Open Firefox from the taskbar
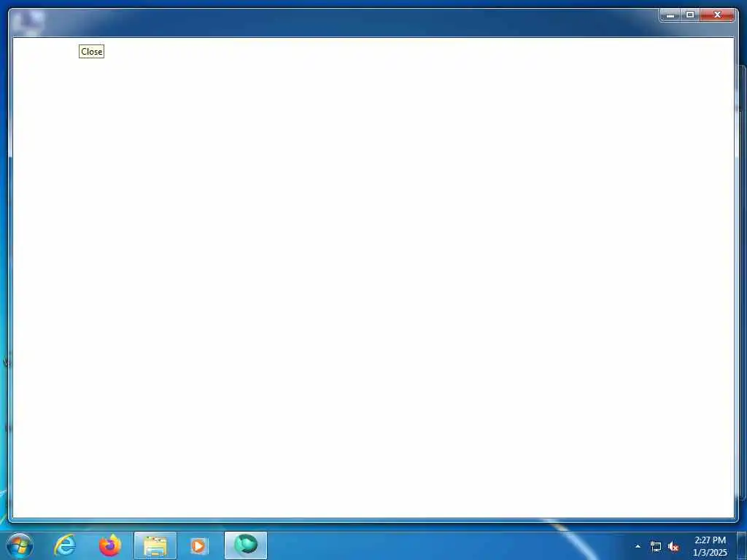747x560 pixels. [110, 545]
